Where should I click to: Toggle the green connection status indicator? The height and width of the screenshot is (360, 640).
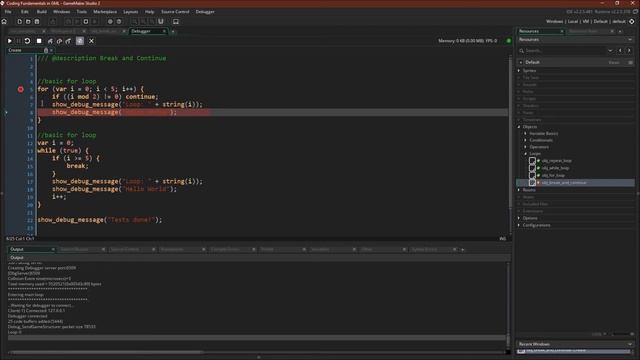click(x=509, y=41)
